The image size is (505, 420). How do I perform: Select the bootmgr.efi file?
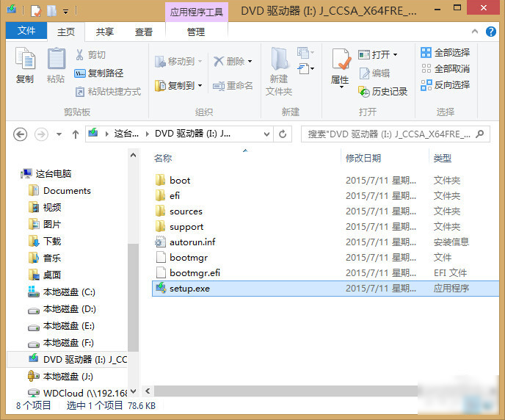click(x=325, y=273)
